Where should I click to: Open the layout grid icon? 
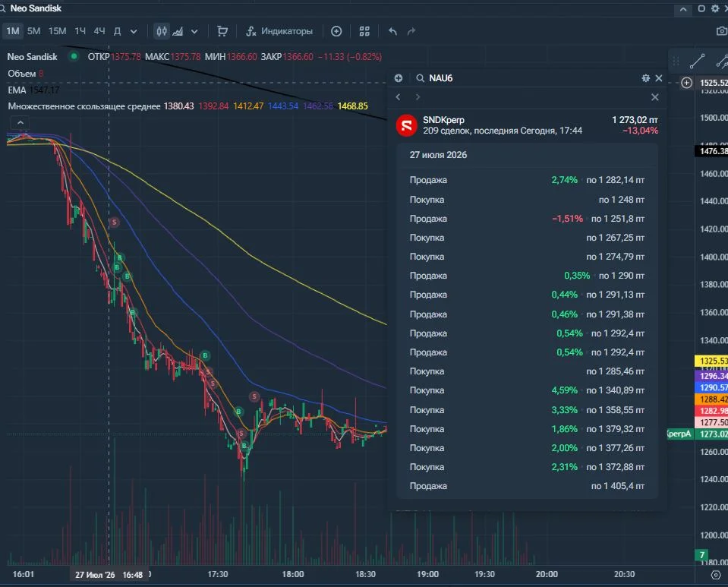tap(364, 31)
